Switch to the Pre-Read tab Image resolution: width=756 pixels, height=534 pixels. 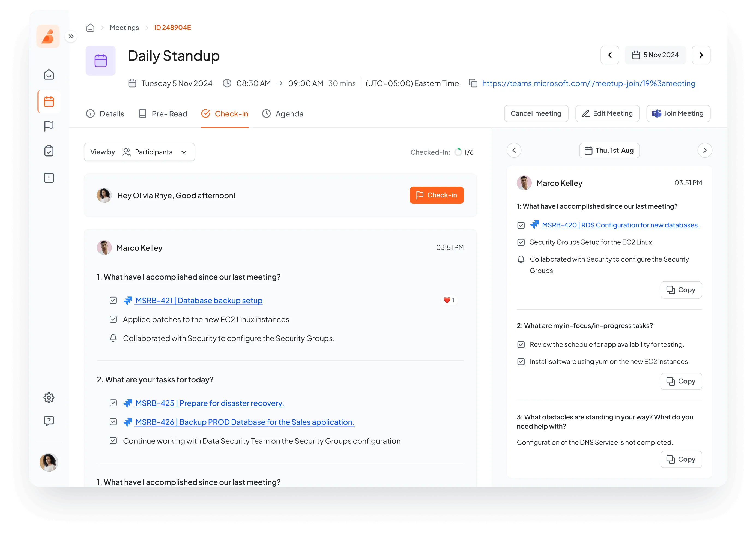point(163,113)
